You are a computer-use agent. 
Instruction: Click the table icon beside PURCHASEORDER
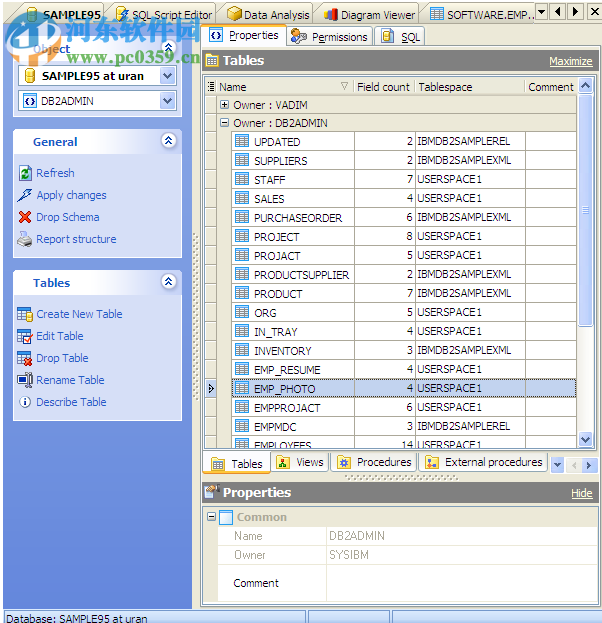point(242,217)
